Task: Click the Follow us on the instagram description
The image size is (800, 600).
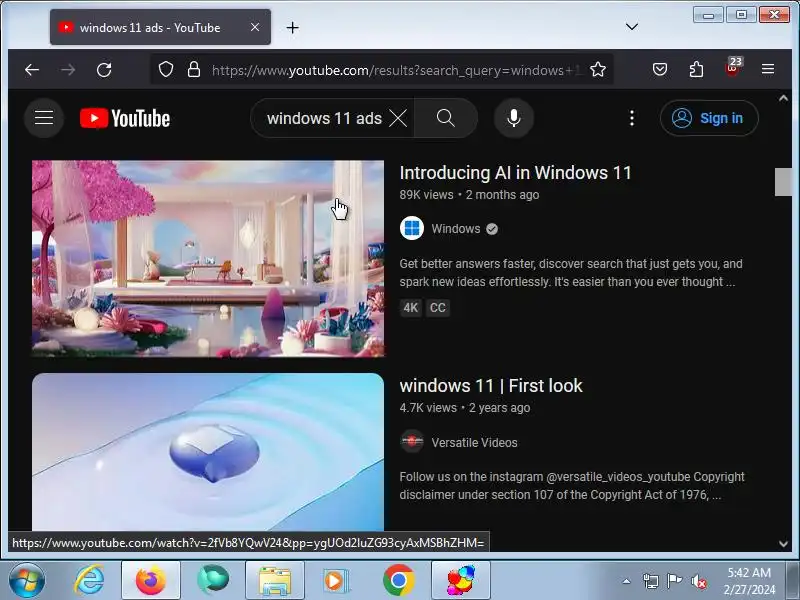Action: [572, 486]
